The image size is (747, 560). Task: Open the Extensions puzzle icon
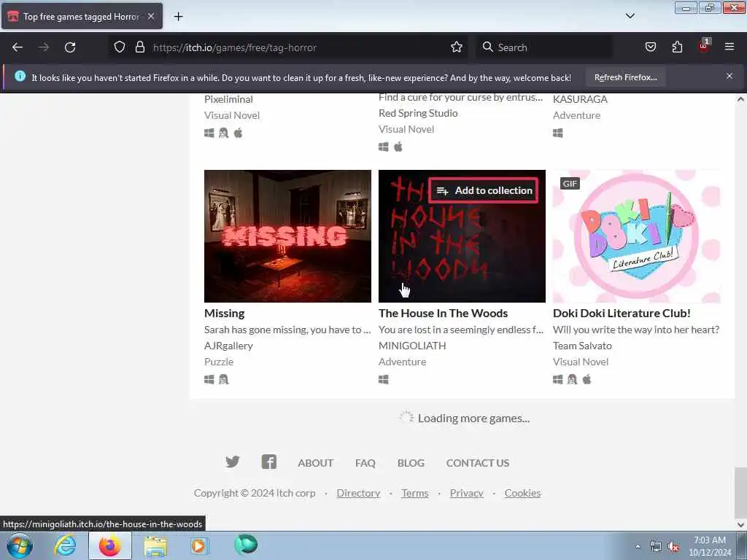pos(677,47)
